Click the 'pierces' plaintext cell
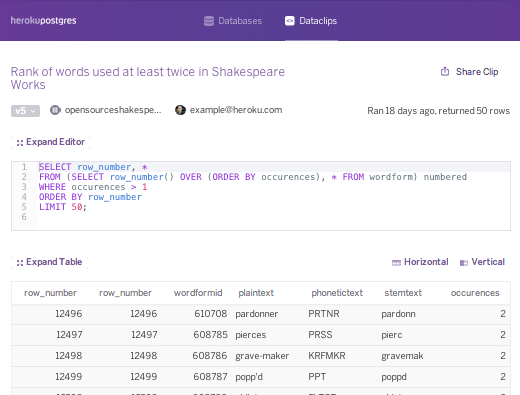The image size is (520, 395). coord(251,335)
